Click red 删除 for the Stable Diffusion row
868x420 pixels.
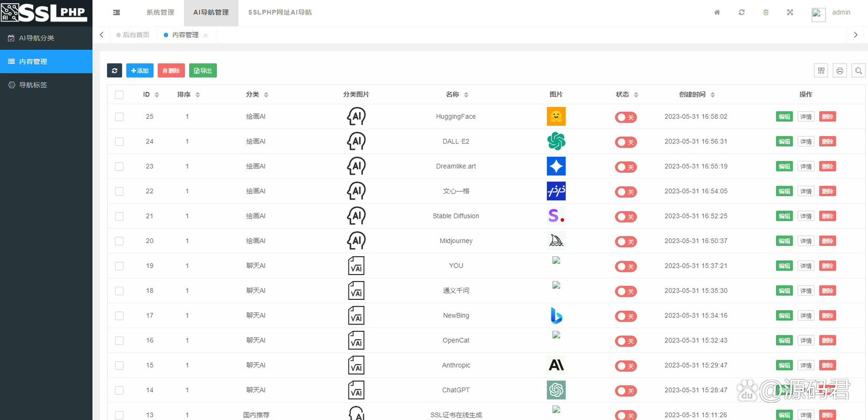point(828,216)
